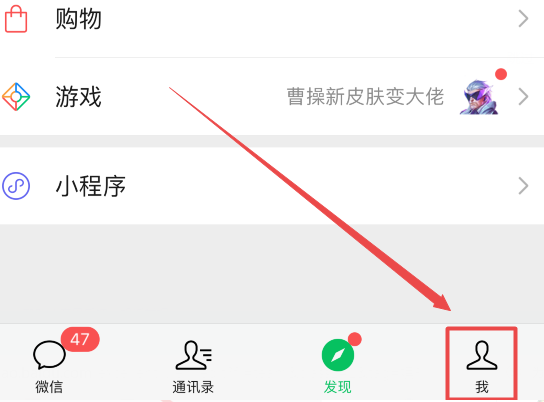This screenshot has height=402, width=544.
Task: Tap the purple Mini Programs icon
Action: (16, 186)
